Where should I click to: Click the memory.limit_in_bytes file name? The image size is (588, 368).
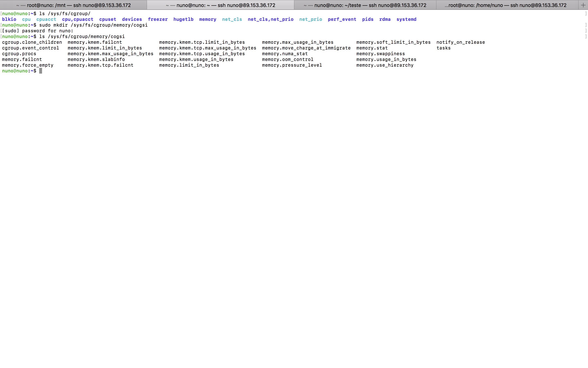click(189, 65)
